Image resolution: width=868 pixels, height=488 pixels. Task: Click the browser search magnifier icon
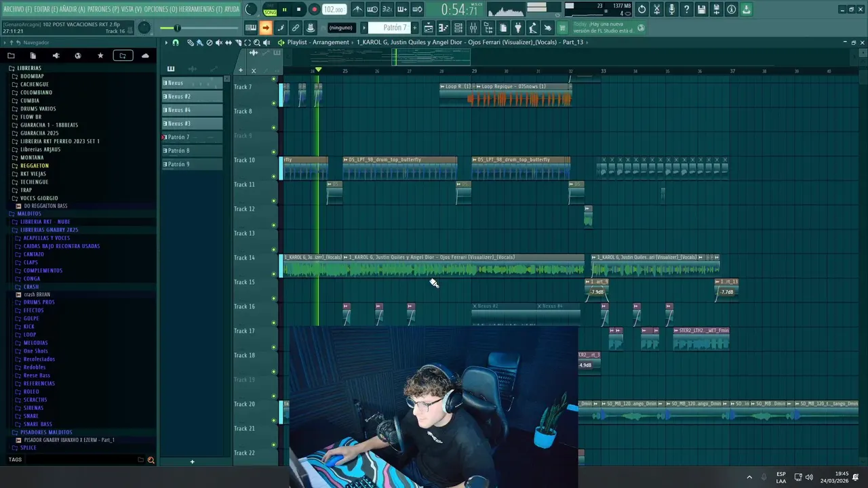pyautogui.click(x=151, y=460)
